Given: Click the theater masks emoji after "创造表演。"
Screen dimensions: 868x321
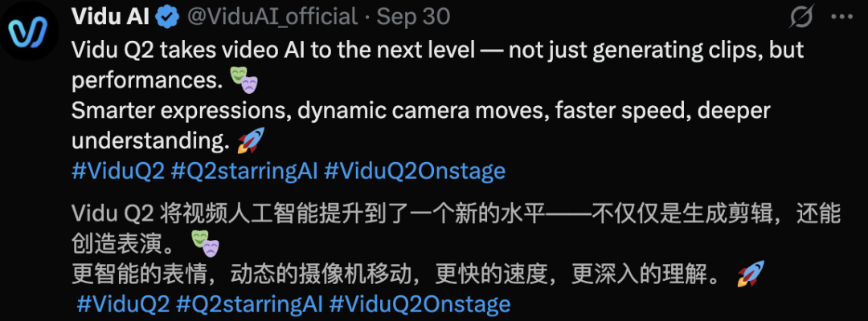Looking at the screenshot, I should pyautogui.click(x=205, y=242).
